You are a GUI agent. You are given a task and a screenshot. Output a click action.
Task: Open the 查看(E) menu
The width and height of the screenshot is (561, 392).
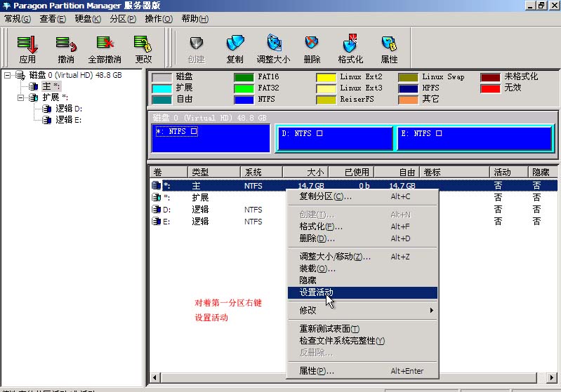coord(52,18)
